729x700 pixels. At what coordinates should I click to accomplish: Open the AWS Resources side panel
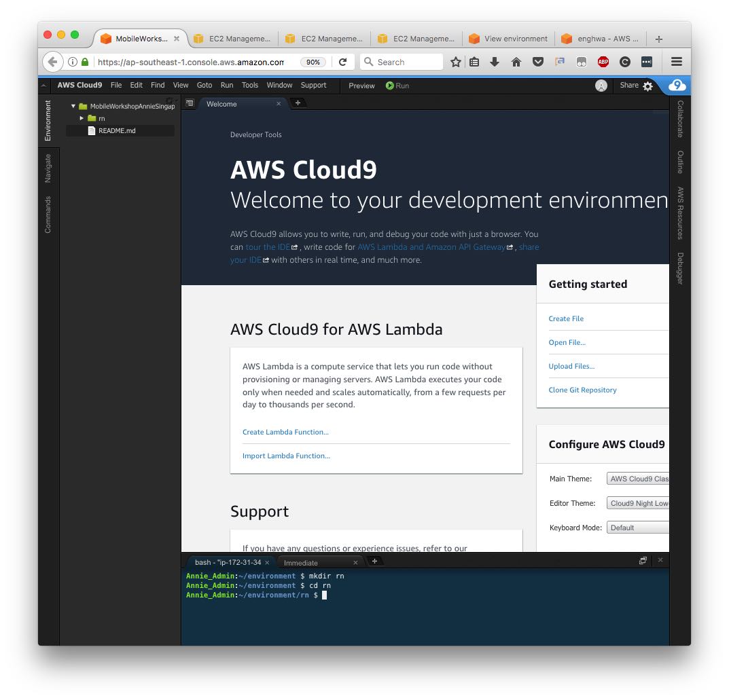click(x=679, y=213)
